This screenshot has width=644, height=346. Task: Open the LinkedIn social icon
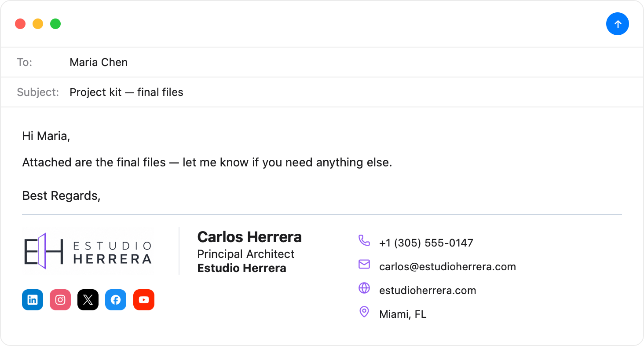33,300
